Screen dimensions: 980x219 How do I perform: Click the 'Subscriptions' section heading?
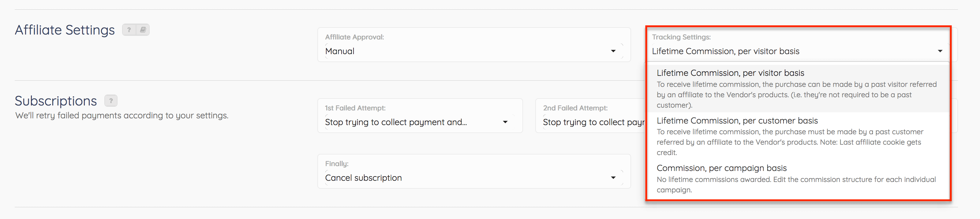point(56,101)
